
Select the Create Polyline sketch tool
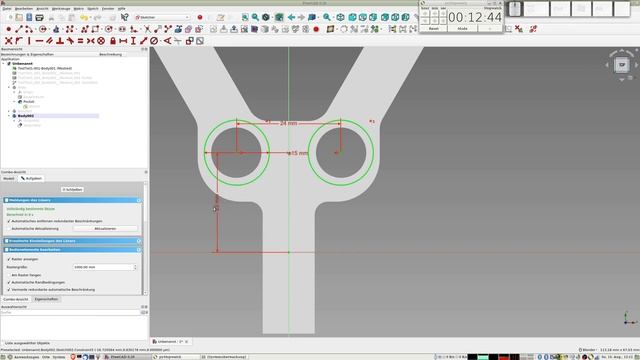(85, 29)
